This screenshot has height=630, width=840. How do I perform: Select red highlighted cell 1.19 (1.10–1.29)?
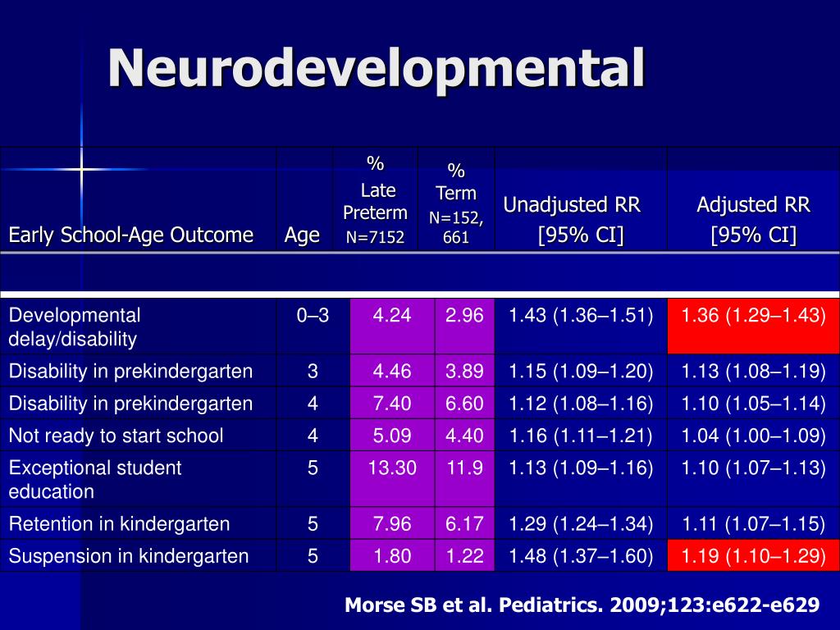753,556
